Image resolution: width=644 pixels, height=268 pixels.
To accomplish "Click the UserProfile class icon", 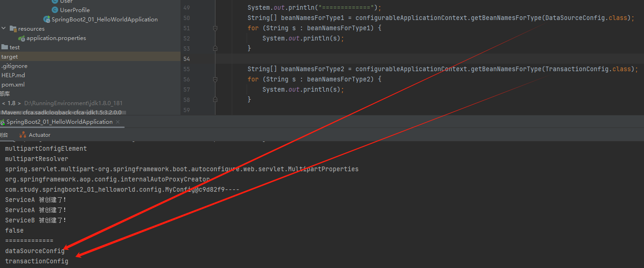I will click(x=55, y=10).
